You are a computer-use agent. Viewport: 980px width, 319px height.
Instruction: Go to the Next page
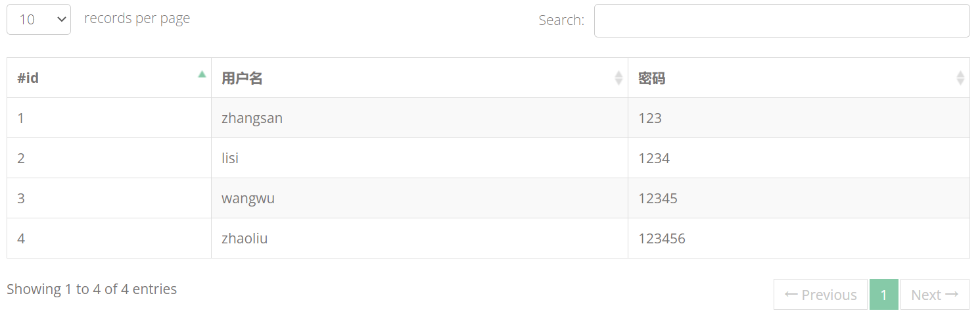(x=935, y=295)
